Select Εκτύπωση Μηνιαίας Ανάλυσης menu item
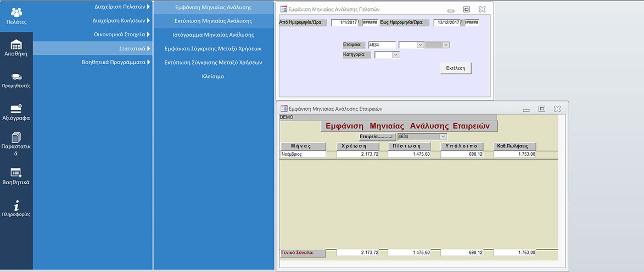Viewport: 644px width, 272px height. pos(213,21)
